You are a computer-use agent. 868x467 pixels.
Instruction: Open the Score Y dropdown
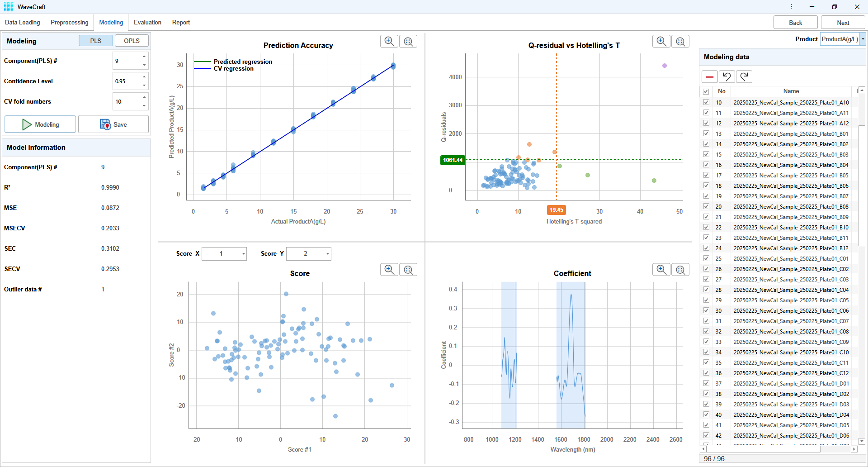coord(309,254)
